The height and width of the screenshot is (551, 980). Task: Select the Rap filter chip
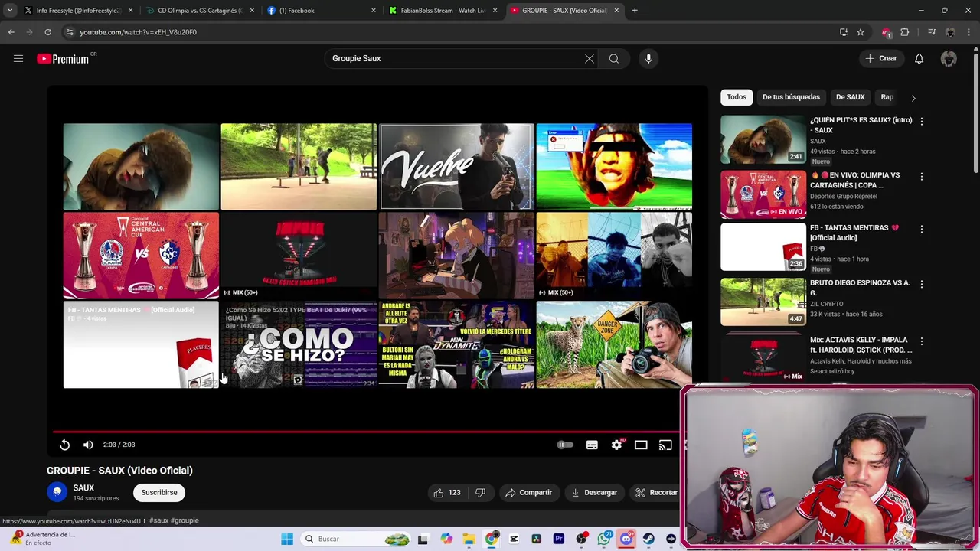887,97
